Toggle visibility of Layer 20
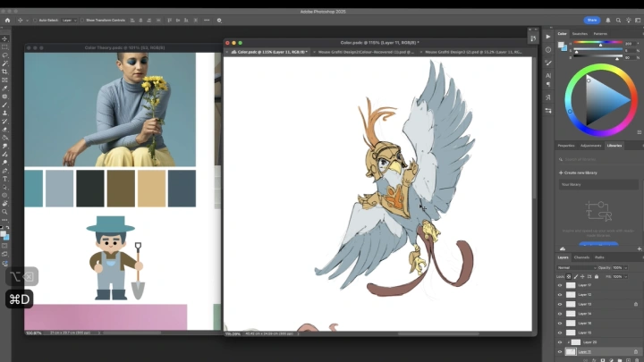This screenshot has height=362, width=644. (x=560, y=341)
